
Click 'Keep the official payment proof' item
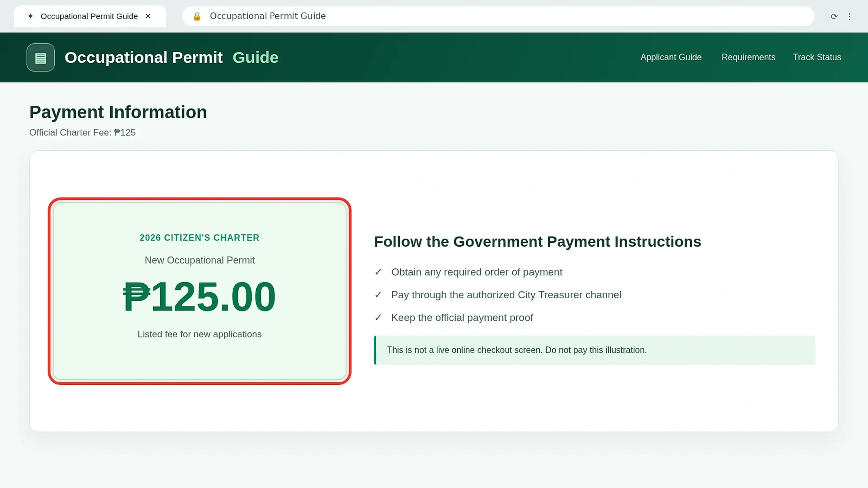462,318
